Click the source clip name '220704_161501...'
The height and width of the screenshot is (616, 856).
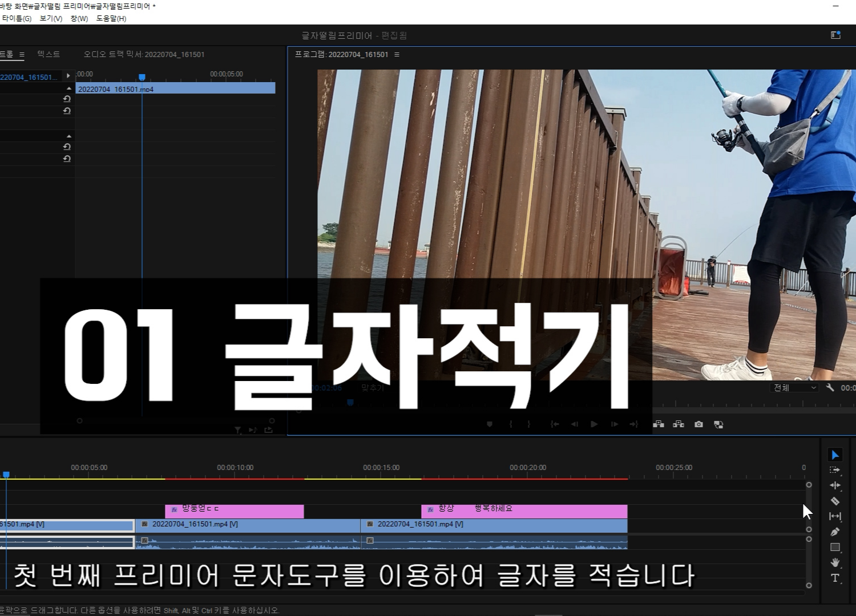tap(29, 77)
